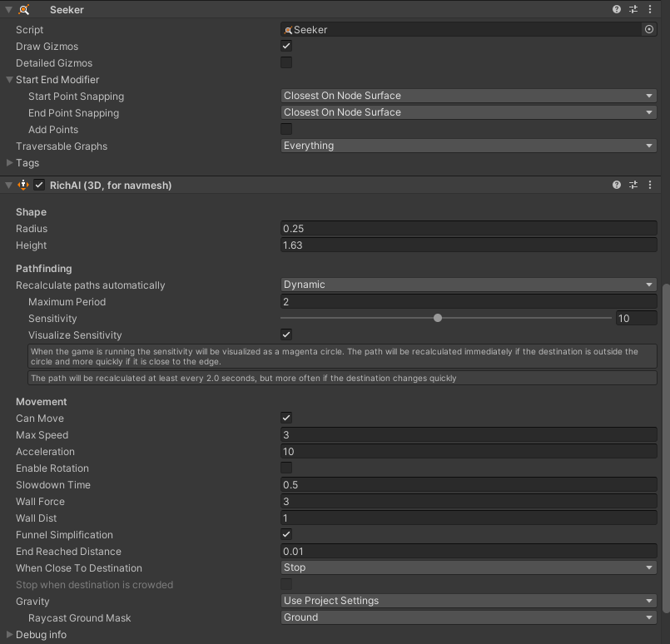Uncheck the Draw Gizmos checkbox
Viewport: 670px width, 644px height.
point(286,46)
